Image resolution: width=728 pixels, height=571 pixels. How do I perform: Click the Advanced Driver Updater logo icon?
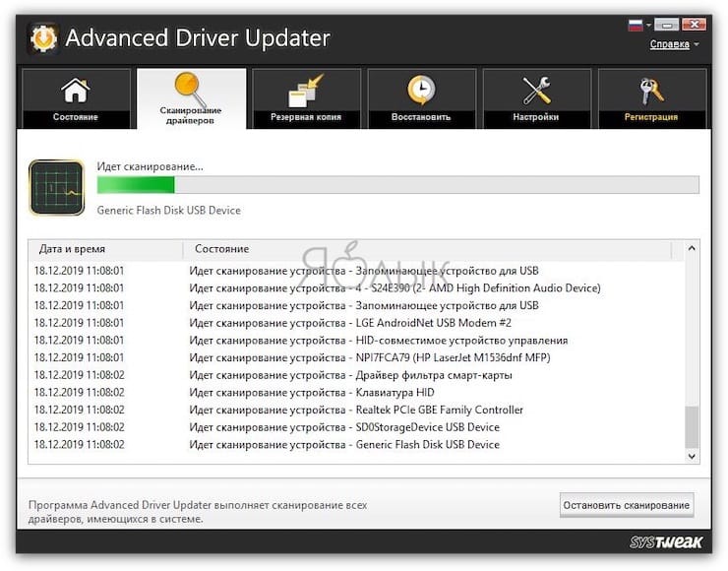[43, 38]
